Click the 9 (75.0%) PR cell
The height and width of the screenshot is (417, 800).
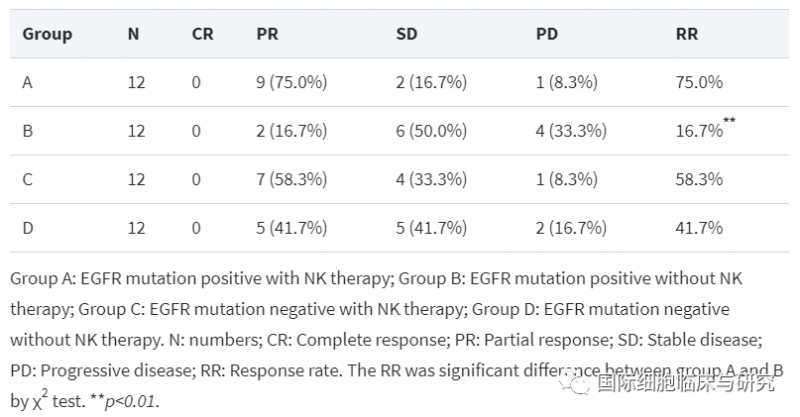pos(291,83)
